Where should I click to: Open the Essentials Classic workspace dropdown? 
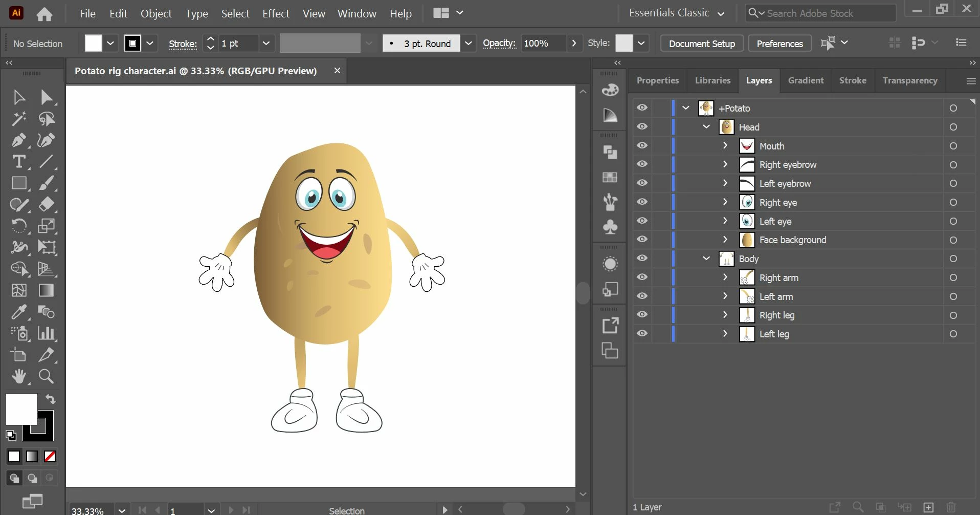click(676, 13)
